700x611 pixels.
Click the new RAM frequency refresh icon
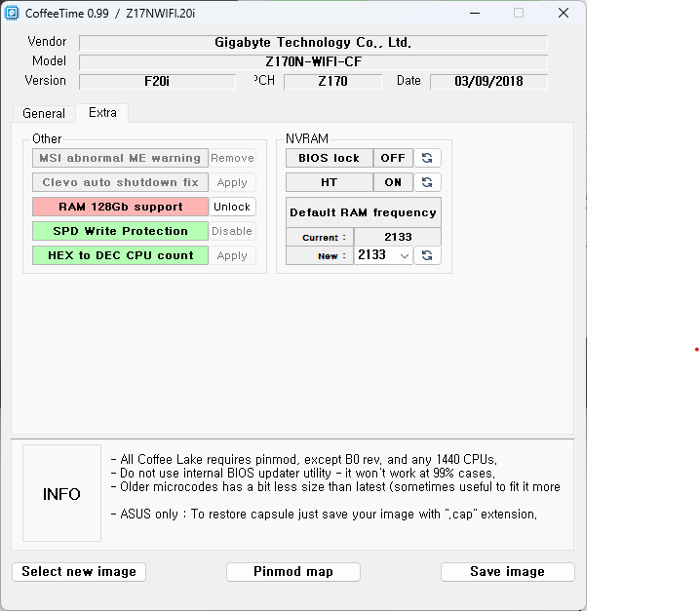click(x=427, y=255)
